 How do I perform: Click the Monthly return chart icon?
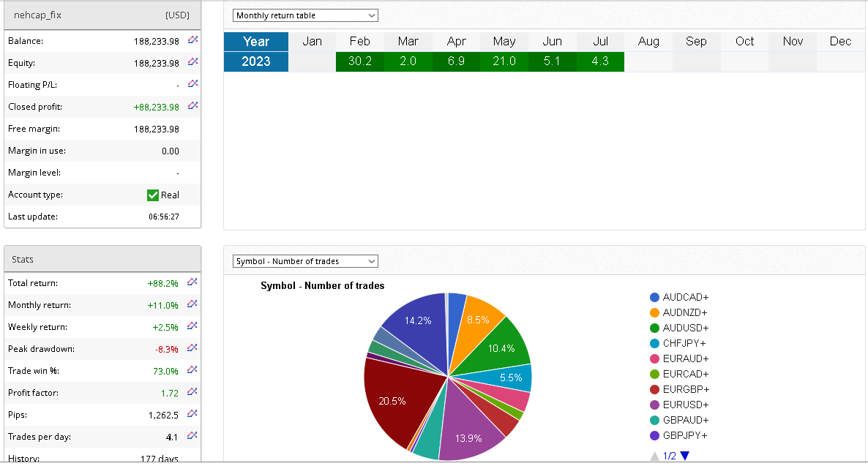[x=193, y=304]
